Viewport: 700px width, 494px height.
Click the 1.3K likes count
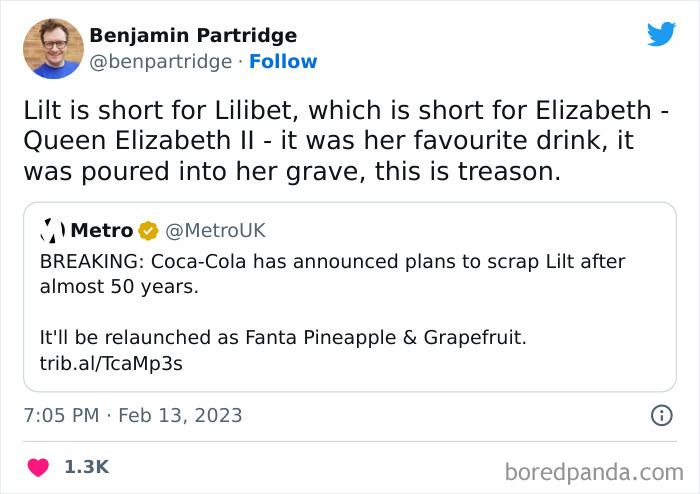86,467
